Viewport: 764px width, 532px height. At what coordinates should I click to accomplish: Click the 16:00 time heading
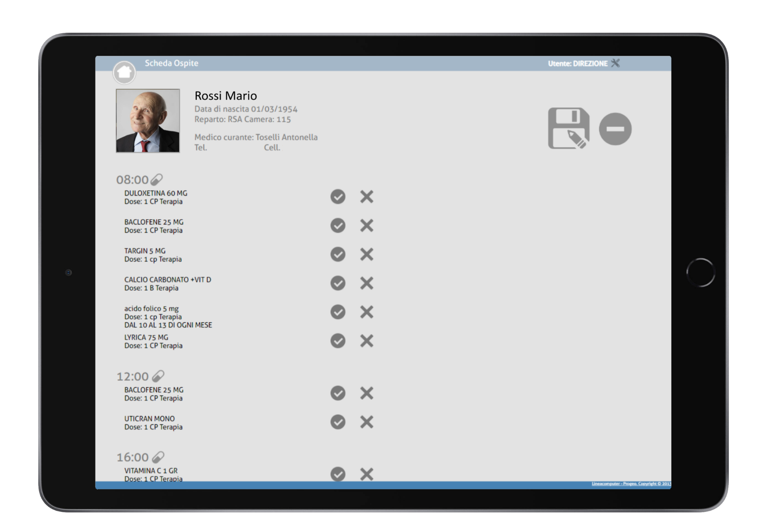pyautogui.click(x=132, y=457)
